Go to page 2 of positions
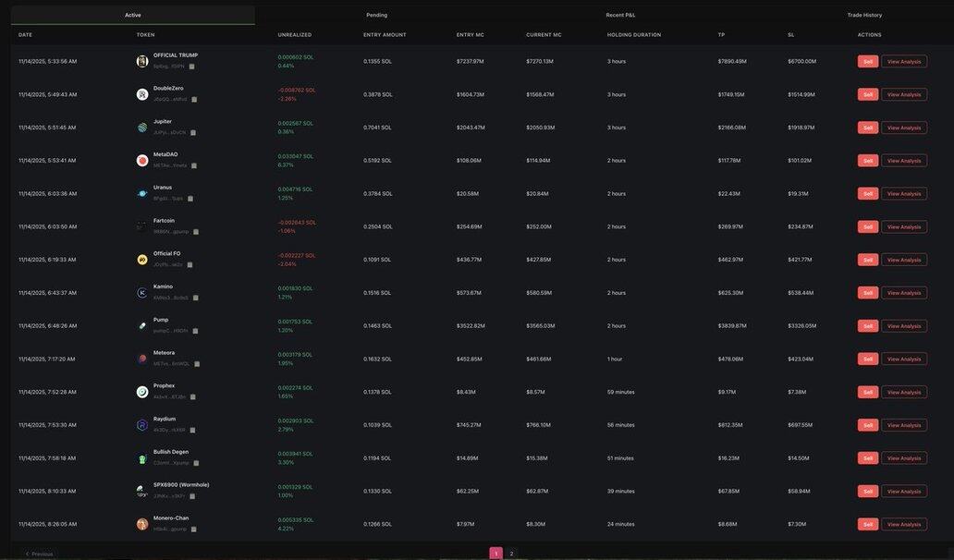 511,554
